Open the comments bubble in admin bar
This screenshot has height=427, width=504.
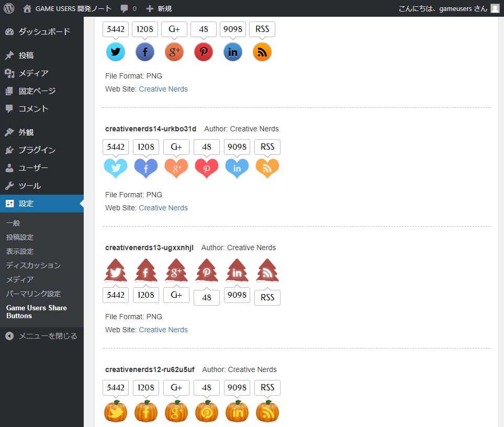pyautogui.click(x=128, y=8)
